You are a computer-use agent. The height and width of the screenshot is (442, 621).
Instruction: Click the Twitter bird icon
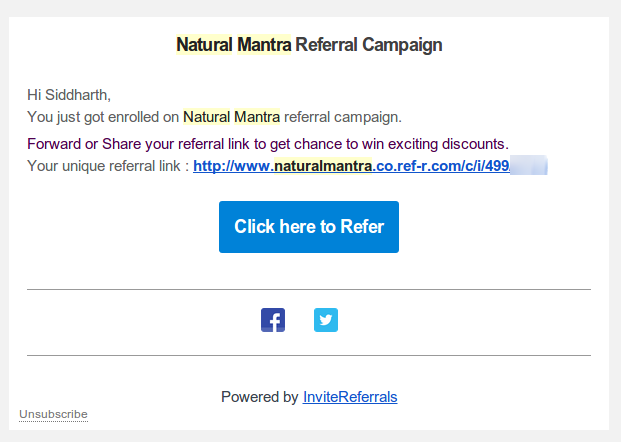tap(326, 320)
